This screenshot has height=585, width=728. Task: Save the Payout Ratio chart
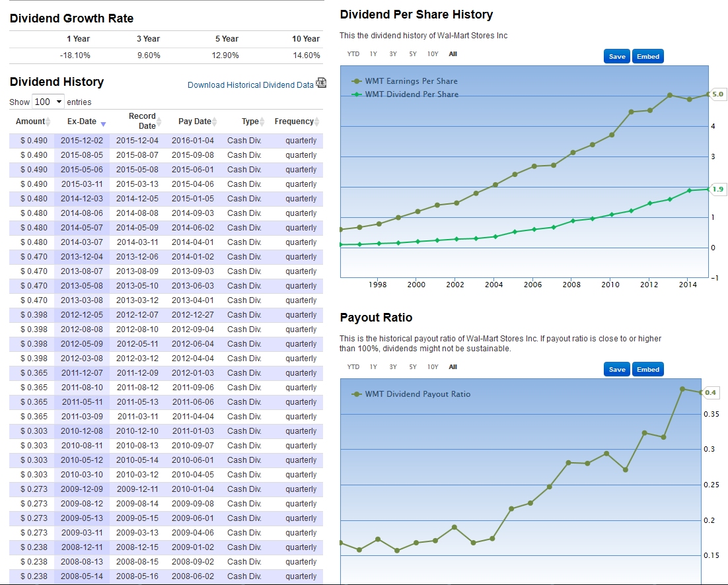[617, 370]
